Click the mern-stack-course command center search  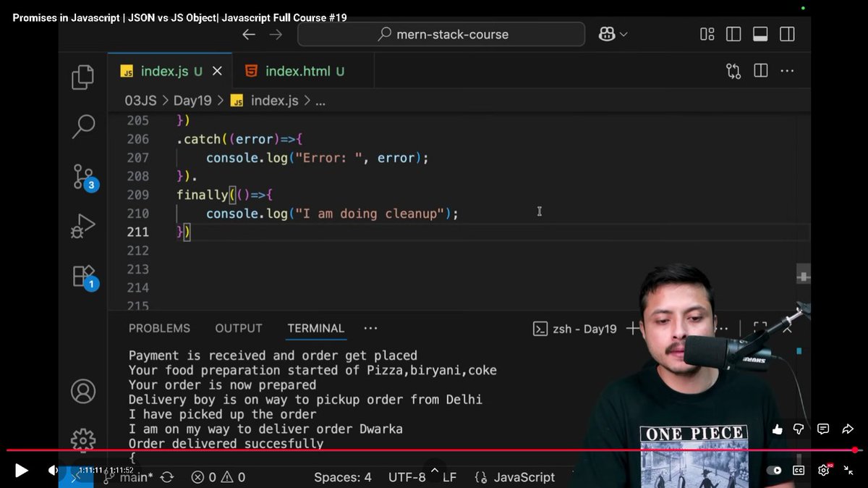[441, 34]
